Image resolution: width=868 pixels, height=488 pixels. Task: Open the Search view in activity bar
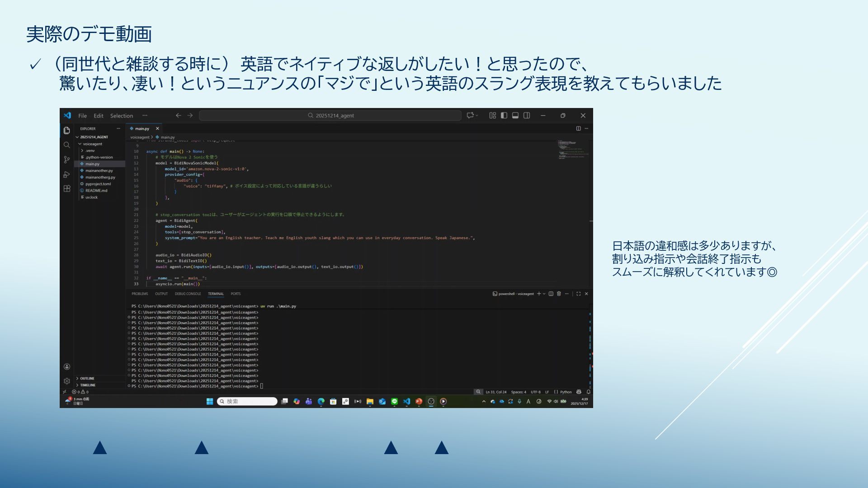67,145
